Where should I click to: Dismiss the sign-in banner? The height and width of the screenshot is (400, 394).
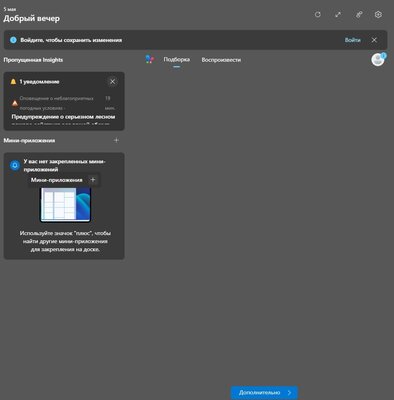374,40
